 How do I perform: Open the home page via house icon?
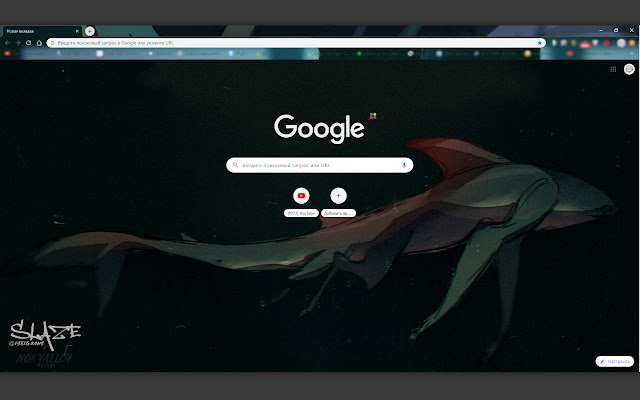[x=39, y=42]
